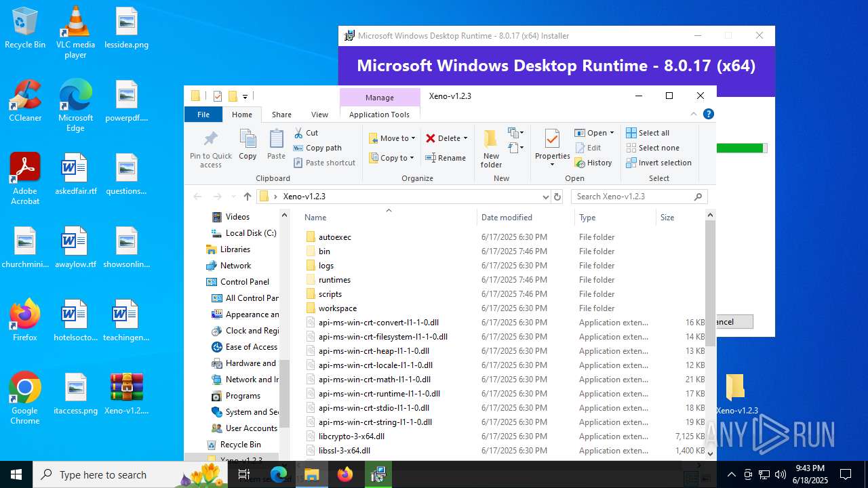Click the Rename ribbon command
868x488 pixels.
point(446,158)
